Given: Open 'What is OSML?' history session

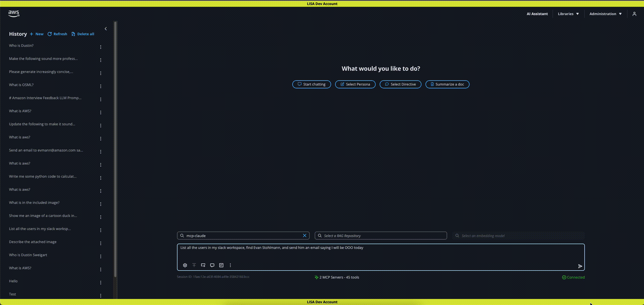Looking at the screenshot, I should (21, 85).
